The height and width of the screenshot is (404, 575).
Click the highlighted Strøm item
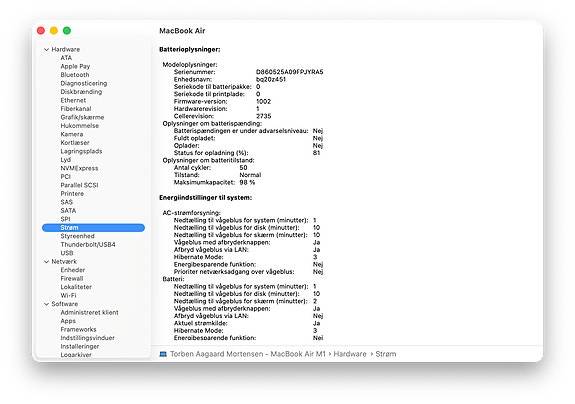click(94, 228)
